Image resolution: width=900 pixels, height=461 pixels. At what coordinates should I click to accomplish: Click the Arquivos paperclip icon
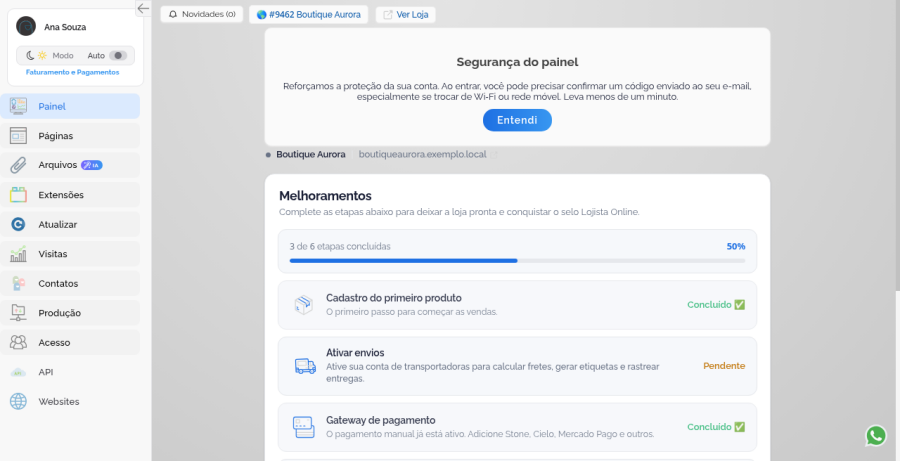(x=18, y=165)
